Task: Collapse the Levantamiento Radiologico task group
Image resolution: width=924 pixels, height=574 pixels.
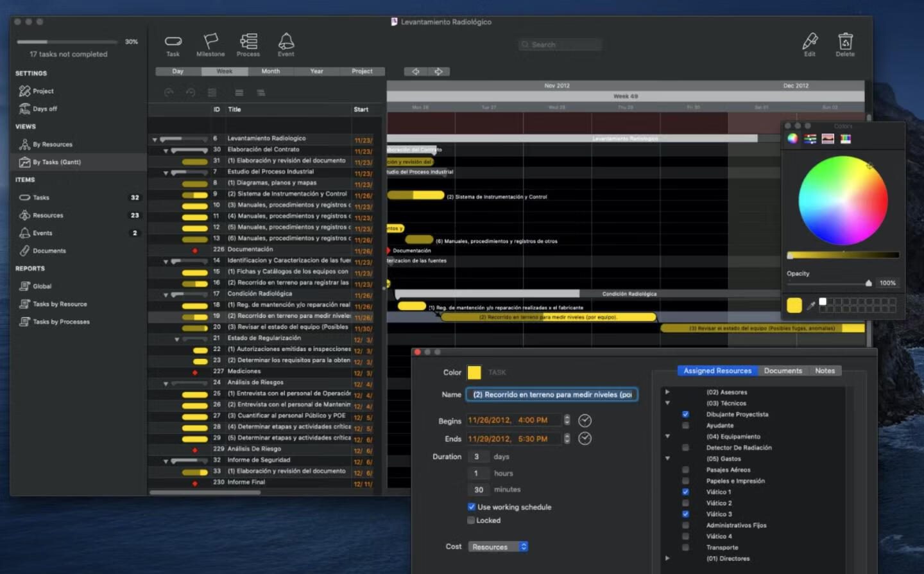Action: point(155,139)
